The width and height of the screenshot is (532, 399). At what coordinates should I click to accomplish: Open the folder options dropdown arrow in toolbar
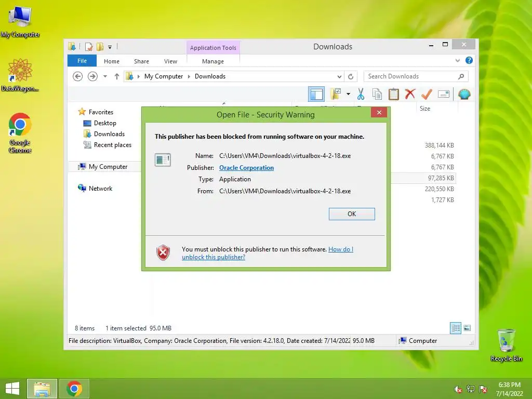348,94
